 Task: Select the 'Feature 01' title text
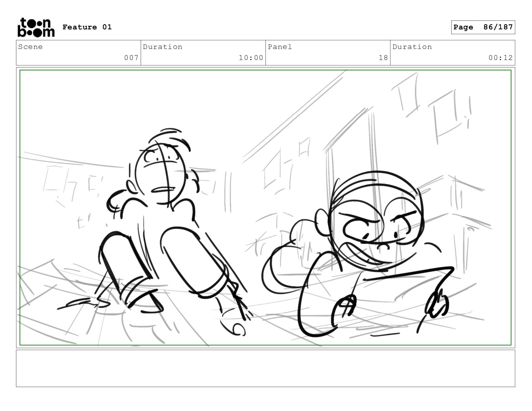click(87, 27)
